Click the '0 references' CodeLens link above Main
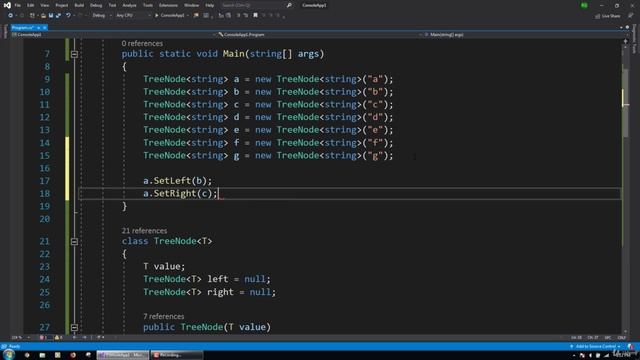This screenshot has width=640, height=360. point(142,44)
